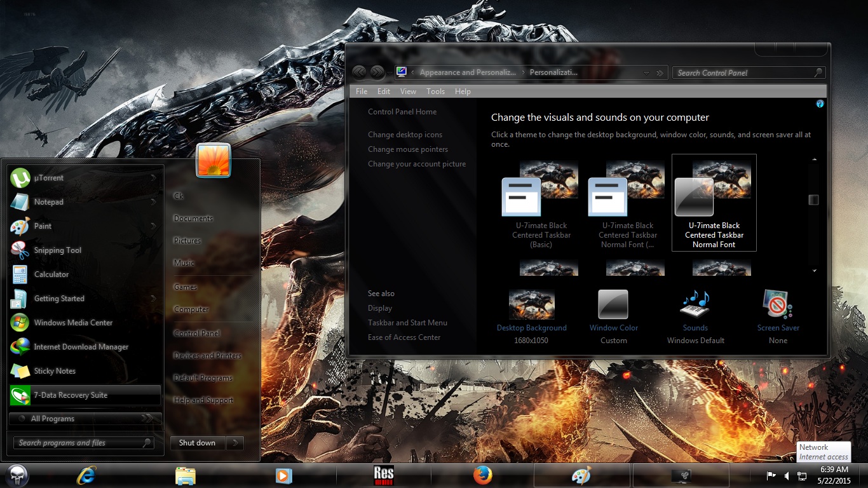Open the Res taskbar application

tap(384, 475)
